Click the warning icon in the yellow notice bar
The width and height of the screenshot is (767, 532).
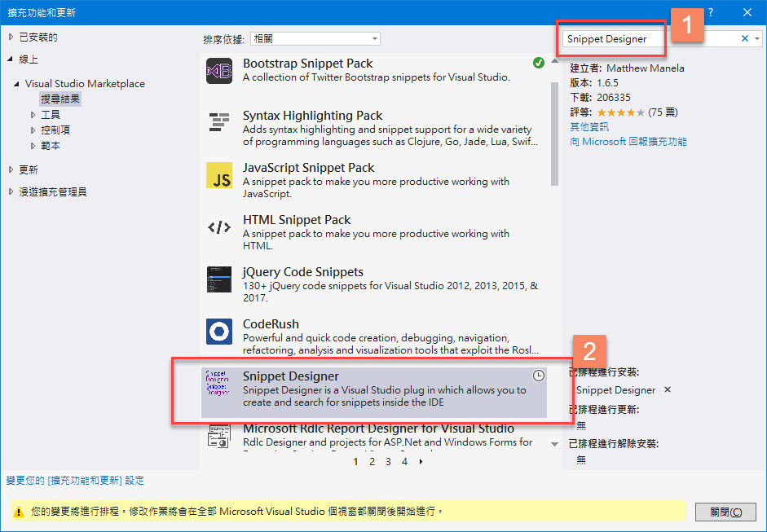(x=19, y=512)
